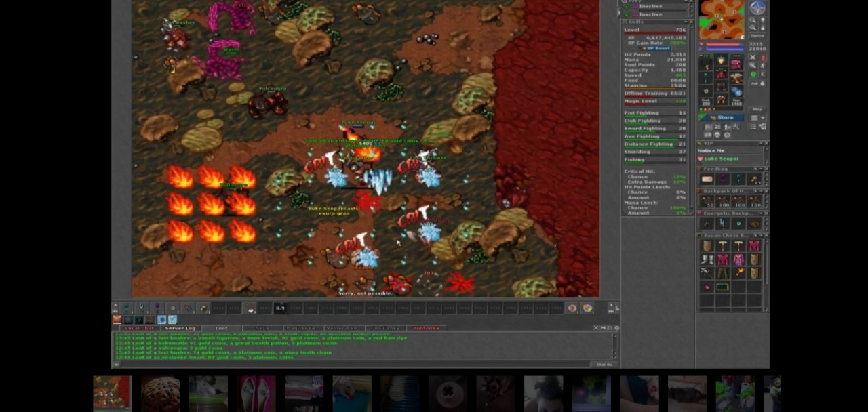The image size is (868, 412).
Task: Click the first item in Feedbag container
Action: (x=707, y=178)
